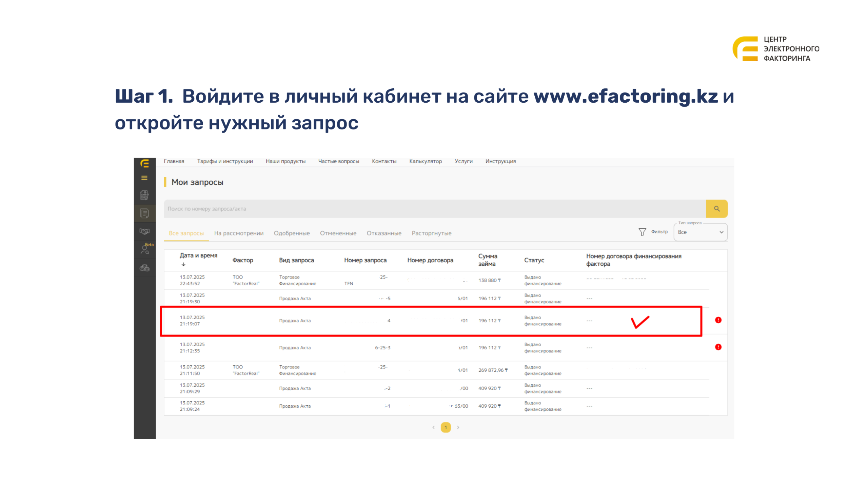Open the request dated 13.07.2025 21:09:24
The width and height of the screenshot is (868, 488).
click(x=437, y=406)
